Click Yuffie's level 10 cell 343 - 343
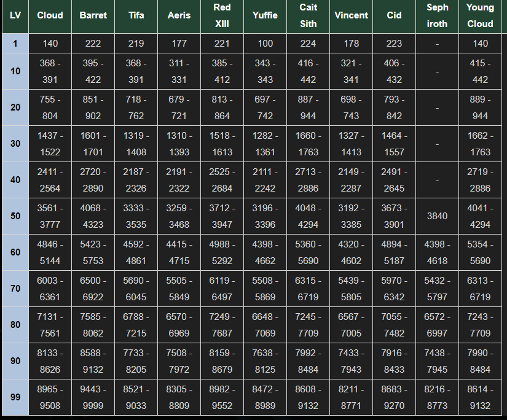Viewport: 507px width, 420px height. tap(265, 71)
